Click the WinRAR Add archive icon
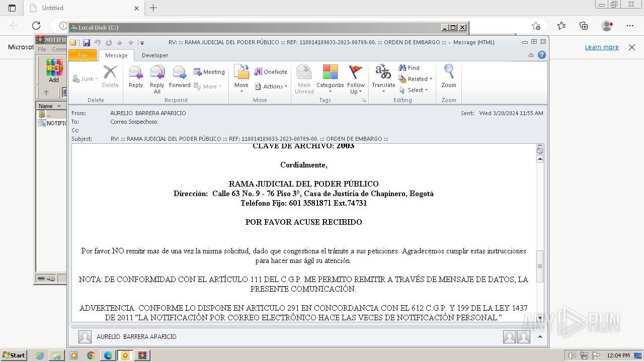 [x=54, y=71]
